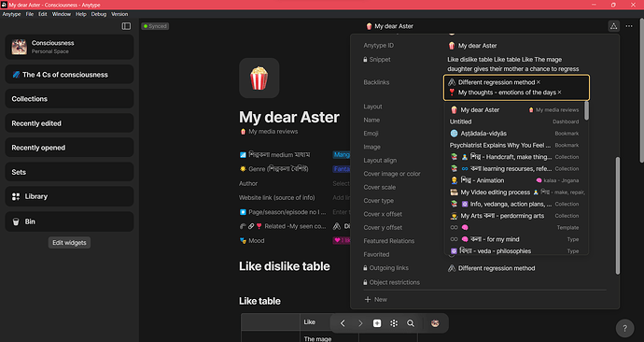Click the Synced status indicator
This screenshot has height=342, width=644.
(155, 26)
